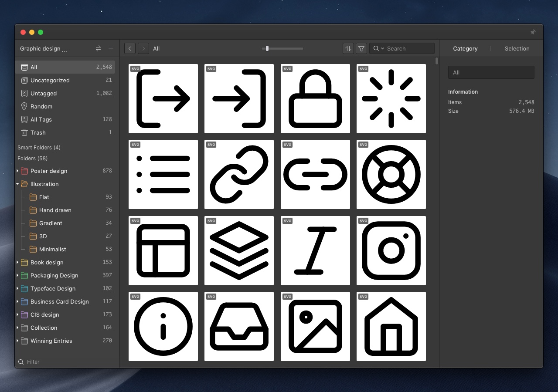Select the Minimalist subfolder
This screenshot has width=558, height=392.
pos(66,249)
